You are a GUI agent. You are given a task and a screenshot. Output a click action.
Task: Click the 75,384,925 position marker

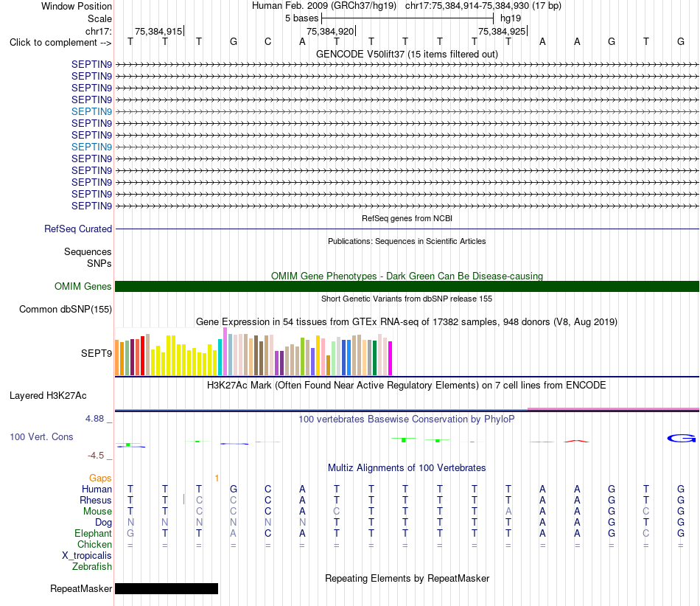point(503,31)
